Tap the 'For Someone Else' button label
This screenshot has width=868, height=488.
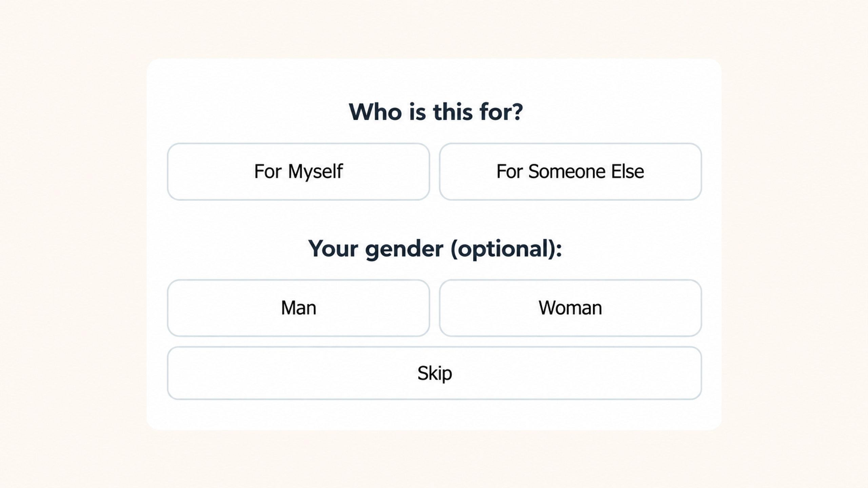pyautogui.click(x=570, y=171)
